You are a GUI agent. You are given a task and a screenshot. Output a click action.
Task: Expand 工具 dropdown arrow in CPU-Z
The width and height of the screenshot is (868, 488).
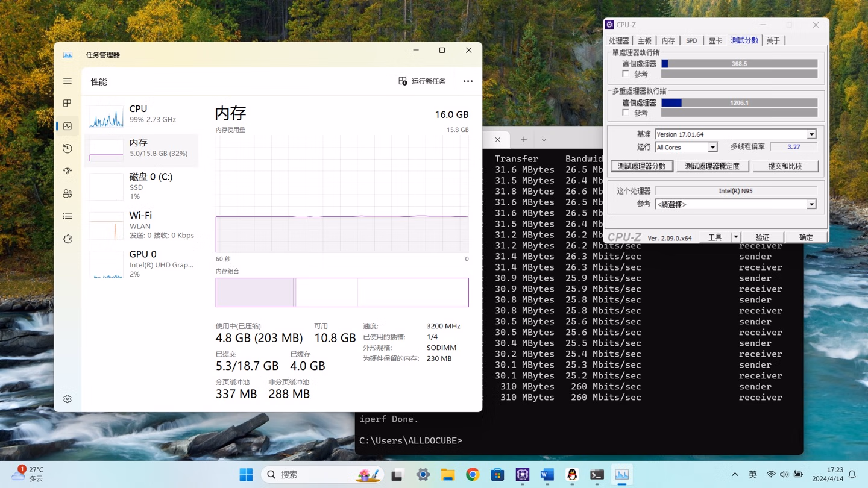(735, 237)
